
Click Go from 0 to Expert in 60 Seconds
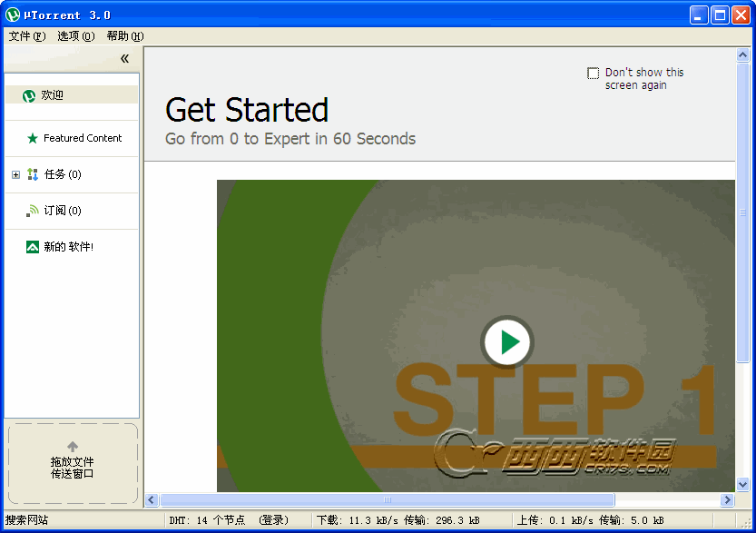click(290, 139)
